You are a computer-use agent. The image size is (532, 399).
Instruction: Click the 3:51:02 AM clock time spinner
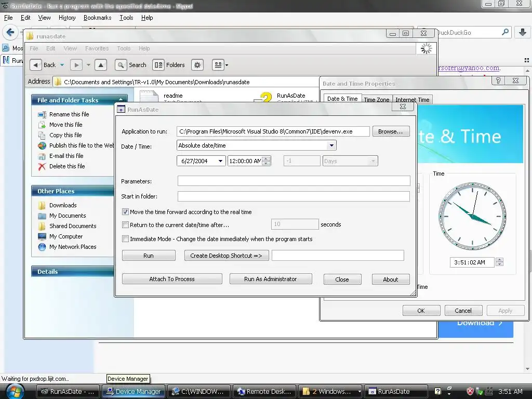(499, 262)
